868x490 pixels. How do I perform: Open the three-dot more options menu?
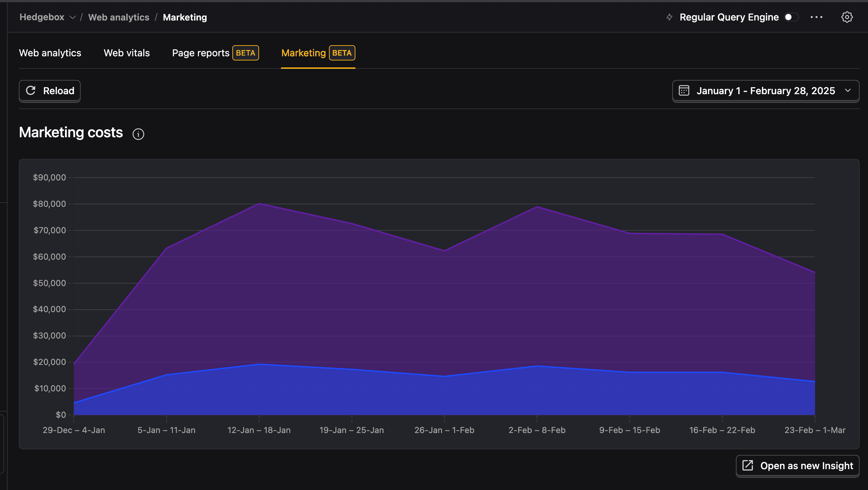tap(816, 17)
